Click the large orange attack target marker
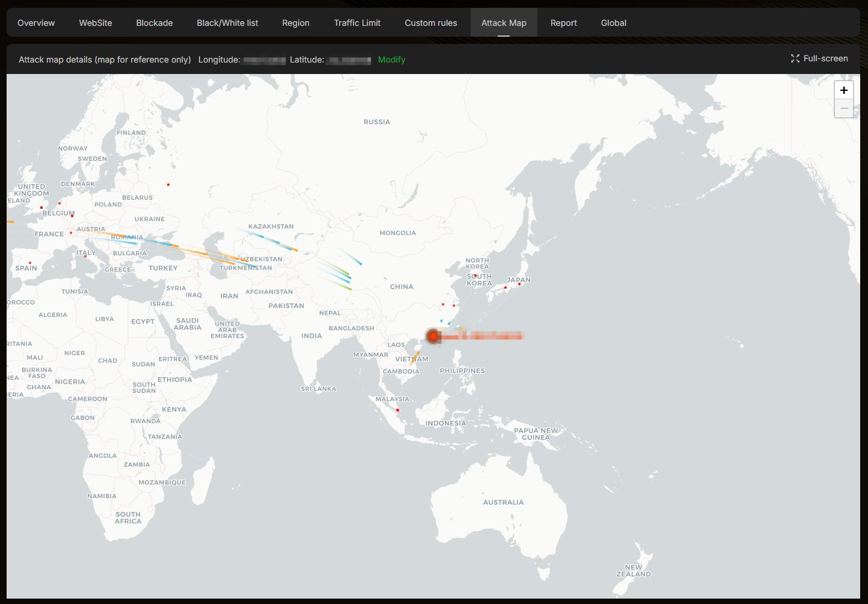 [433, 336]
